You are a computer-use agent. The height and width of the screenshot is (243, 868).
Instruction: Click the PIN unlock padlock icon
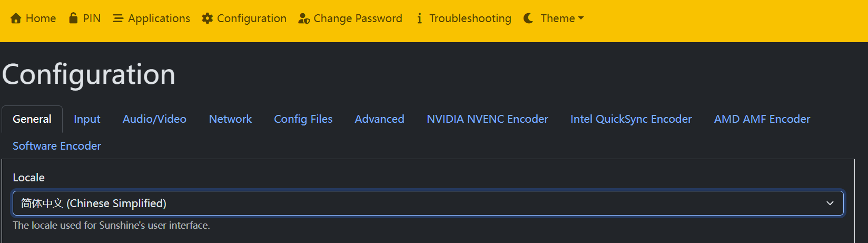coord(73,18)
